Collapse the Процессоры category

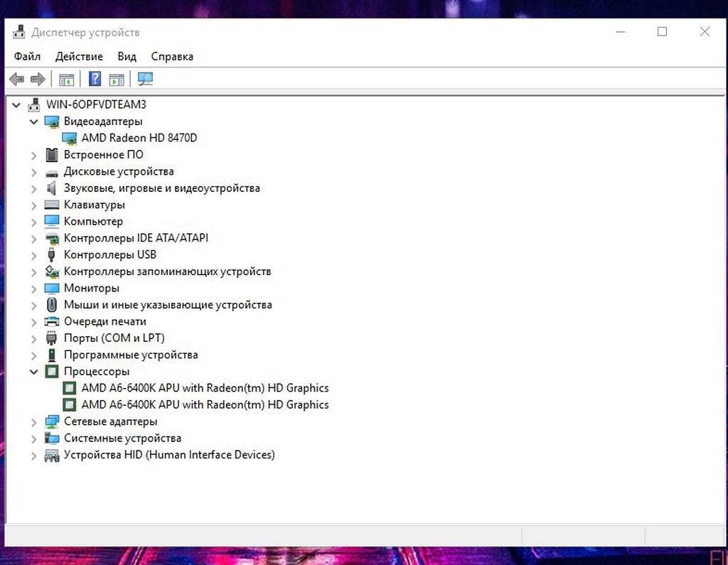[33, 372]
